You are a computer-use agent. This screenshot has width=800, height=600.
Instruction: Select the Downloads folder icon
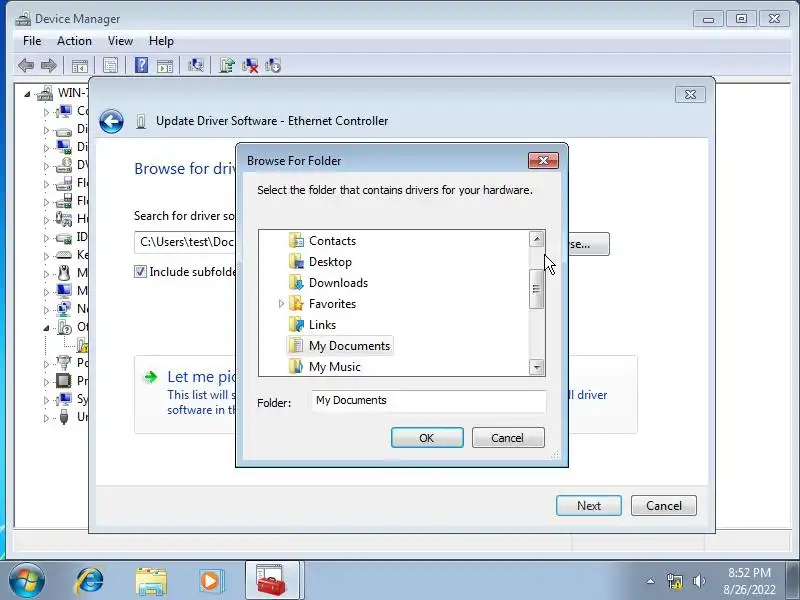(x=296, y=282)
